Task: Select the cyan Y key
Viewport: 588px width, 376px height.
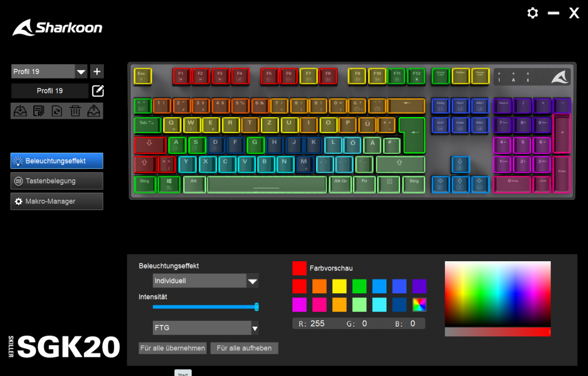Action: tap(187, 164)
